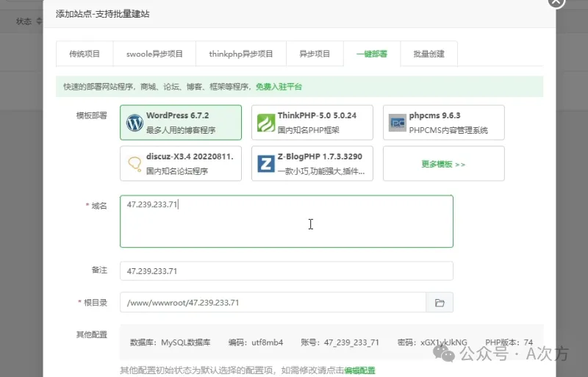The width and height of the screenshot is (588, 377).
Task: Click the 其他配置 label
Action: point(91,334)
